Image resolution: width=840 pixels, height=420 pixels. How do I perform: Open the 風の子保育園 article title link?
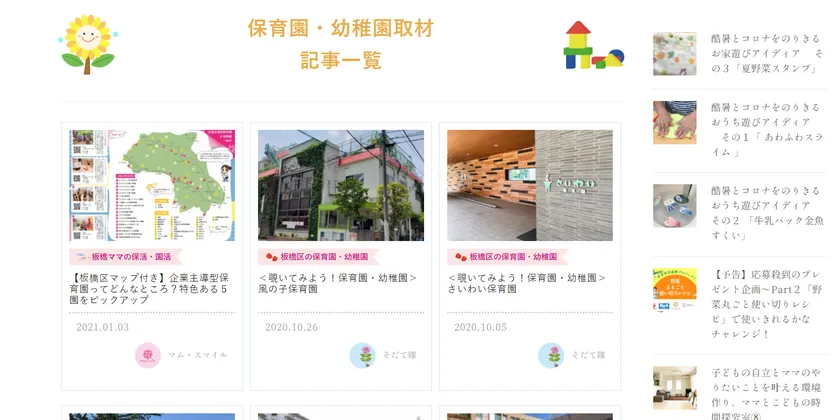click(x=338, y=283)
